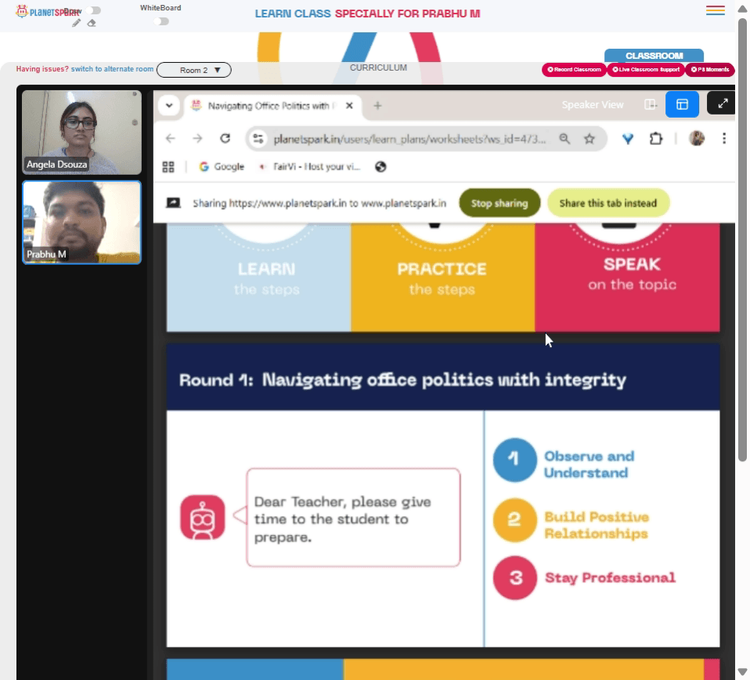This screenshot has height=680, width=750.
Task: Click the screen-sharing indicator icon
Action: coord(173,203)
